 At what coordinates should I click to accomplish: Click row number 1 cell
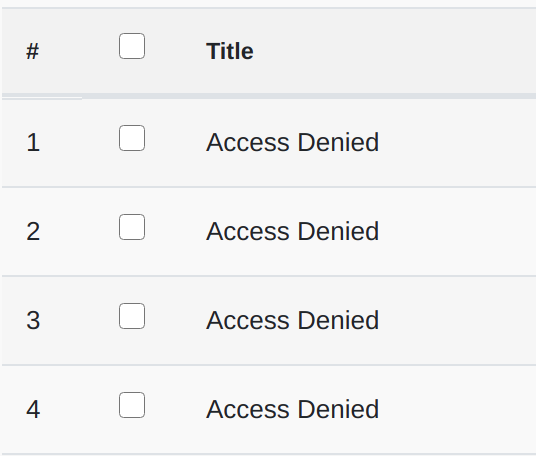coord(33,142)
